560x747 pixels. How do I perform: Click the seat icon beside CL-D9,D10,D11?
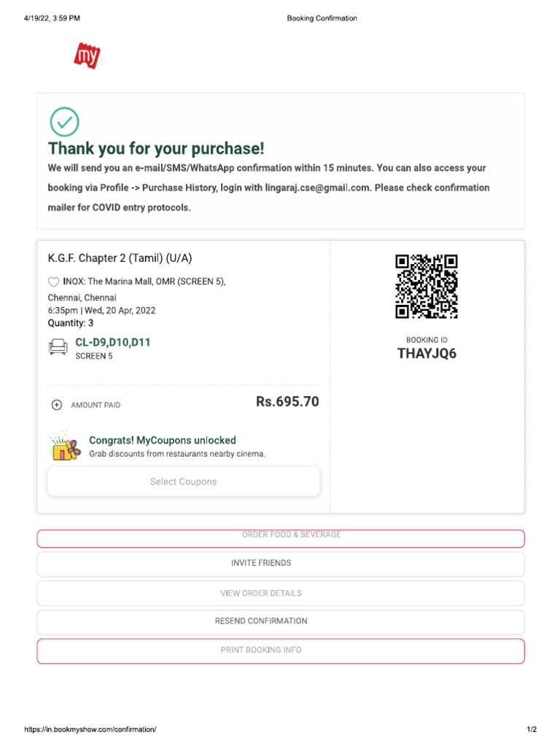(x=58, y=347)
